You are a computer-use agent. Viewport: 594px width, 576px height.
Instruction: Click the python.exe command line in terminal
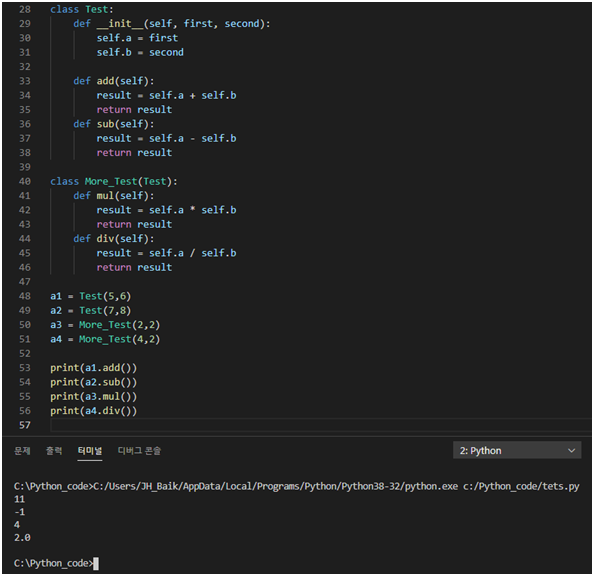pos(297,487)
